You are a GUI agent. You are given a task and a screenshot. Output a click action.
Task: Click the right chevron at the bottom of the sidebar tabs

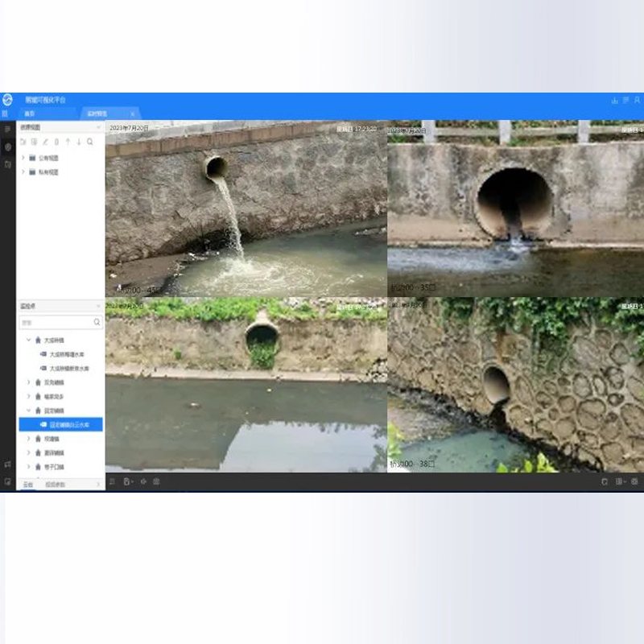(x=98, y=485)
